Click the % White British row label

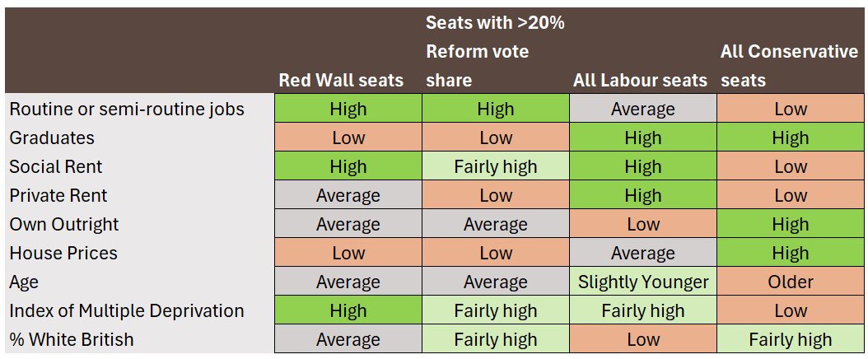coord(72,339)
